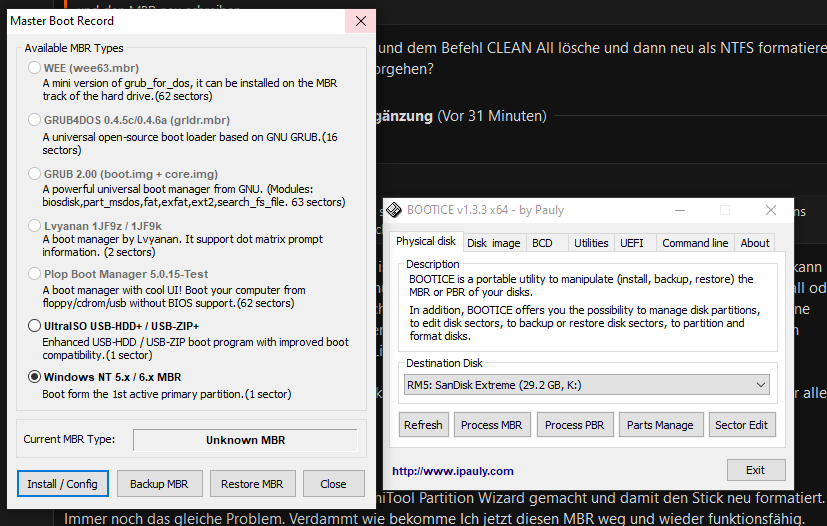This screenshot has height=526, width=827.
Task: Choose UltraISO USB-HDD+ / USB-ZIP+ MBR type
Action: point(34,326)
